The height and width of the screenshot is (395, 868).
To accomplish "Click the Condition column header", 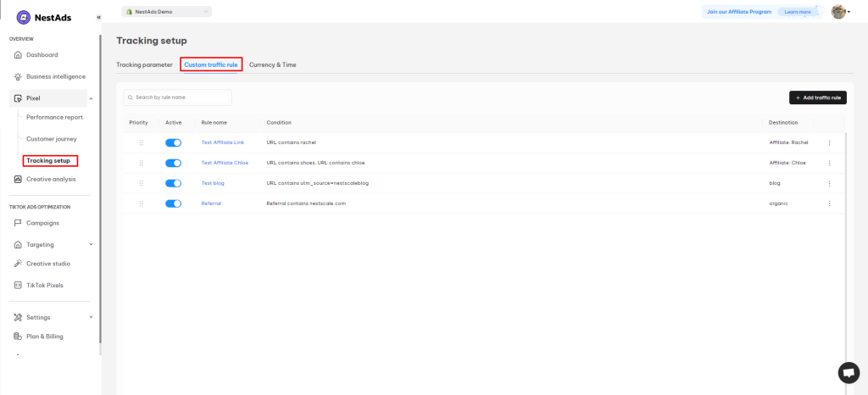I will tap(278, 123).
